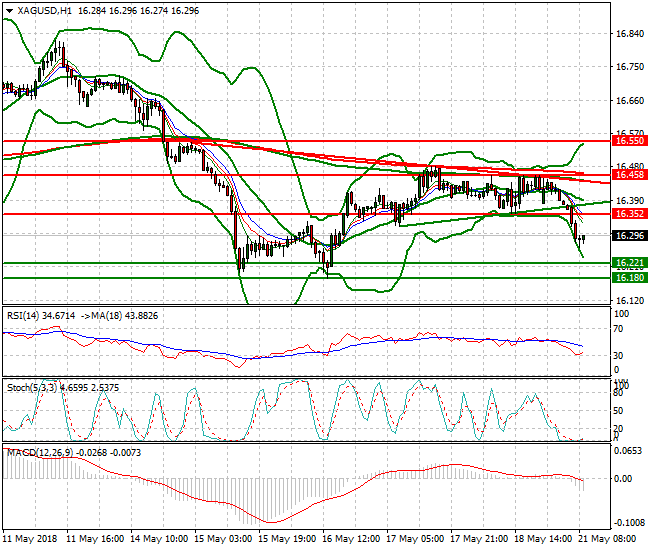Image resolution: width=650 pixels, height=550 pixels.
Task: Click the 16.352 red price level label
Action: click(x=630, y=214)
